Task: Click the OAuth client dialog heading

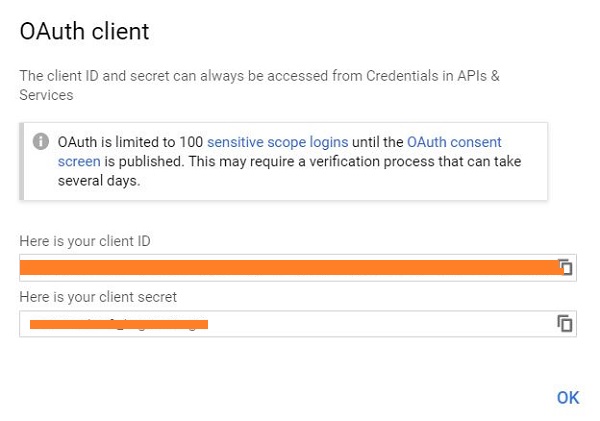Action: pos(84,32)
